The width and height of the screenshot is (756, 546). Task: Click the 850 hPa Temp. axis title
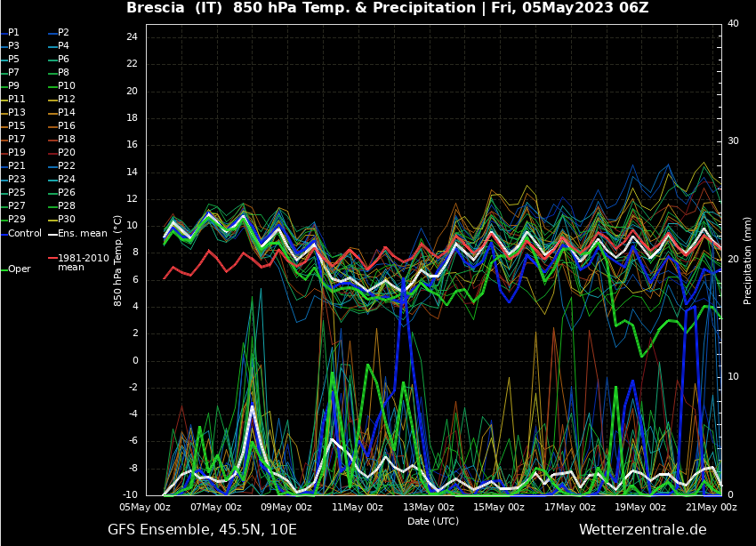tap(117, 261)
